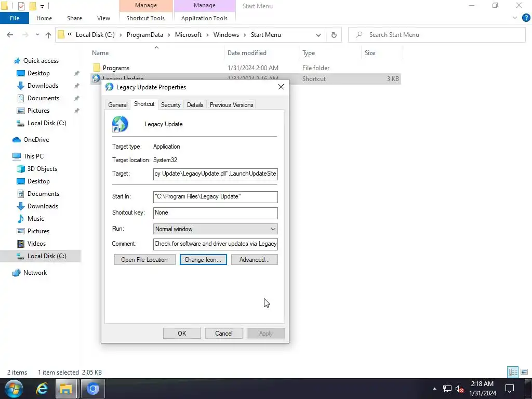Viewport: 532px width, 399px height.
Task: Cancel the Legacy Update Properties dialog
Action: coord(224,333)
